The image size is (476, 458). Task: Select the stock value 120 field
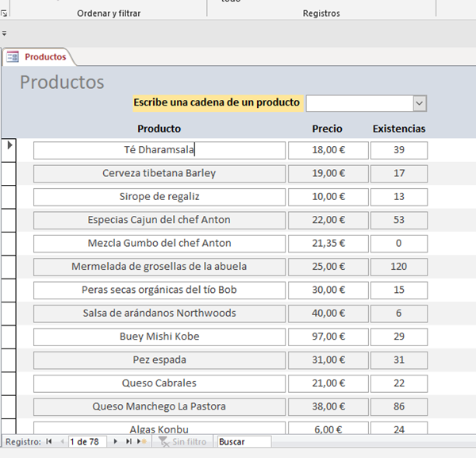(398, 267)
